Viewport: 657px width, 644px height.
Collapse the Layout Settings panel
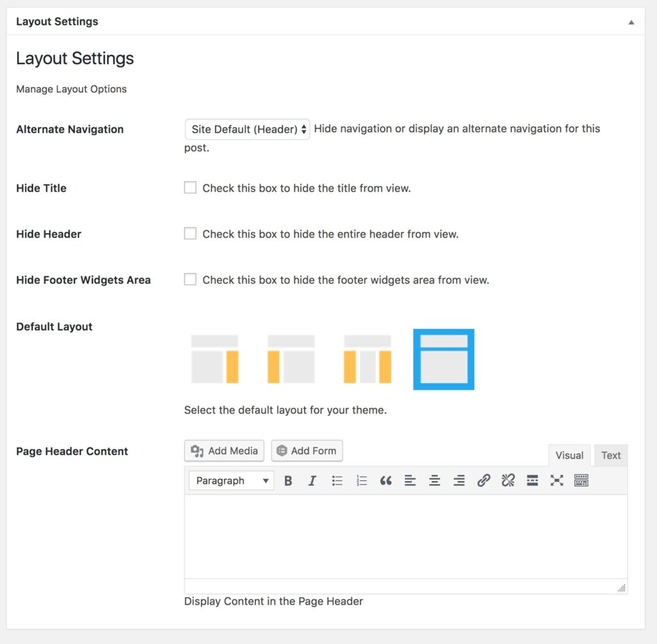pyautogui.click(x=631, y=21)
